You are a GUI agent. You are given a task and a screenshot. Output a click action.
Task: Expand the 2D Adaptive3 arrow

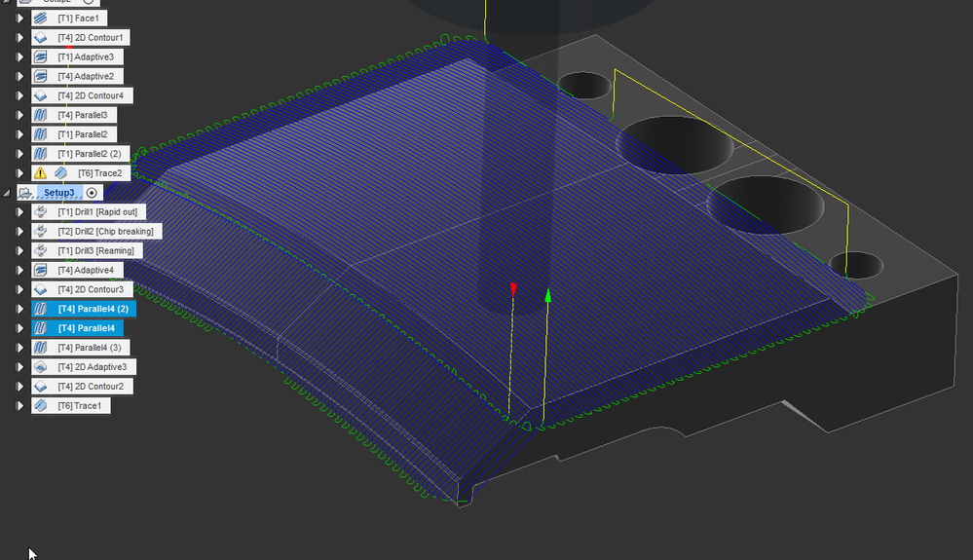point(19,367)
